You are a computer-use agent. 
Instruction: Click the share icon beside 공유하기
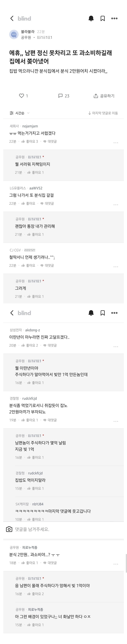96,96
